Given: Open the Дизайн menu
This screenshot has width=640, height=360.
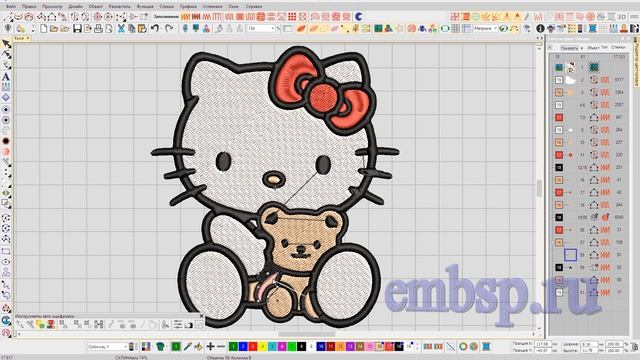Looking at the screenshot, I should click(75, 7).
